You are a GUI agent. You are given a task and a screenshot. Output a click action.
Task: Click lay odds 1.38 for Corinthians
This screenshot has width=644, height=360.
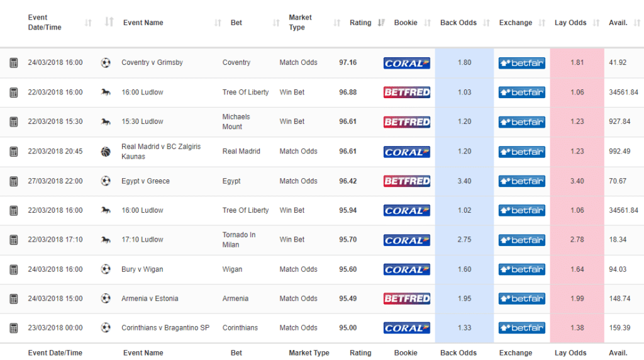tap(577, 327)
